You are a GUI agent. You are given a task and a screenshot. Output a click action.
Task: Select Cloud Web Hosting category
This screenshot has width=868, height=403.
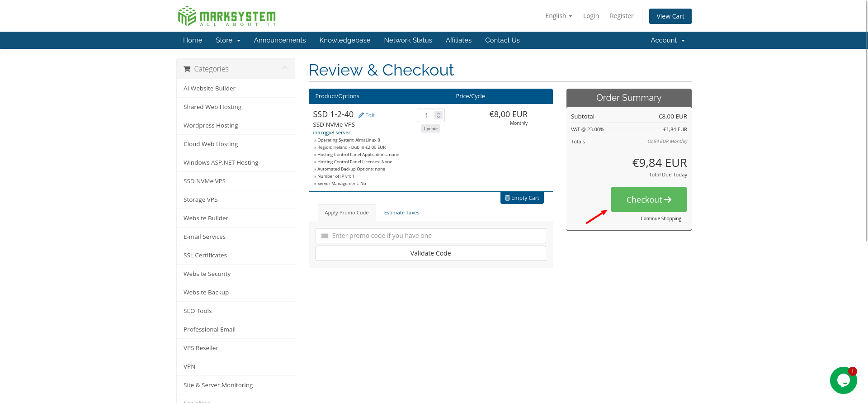click(236, 144)
